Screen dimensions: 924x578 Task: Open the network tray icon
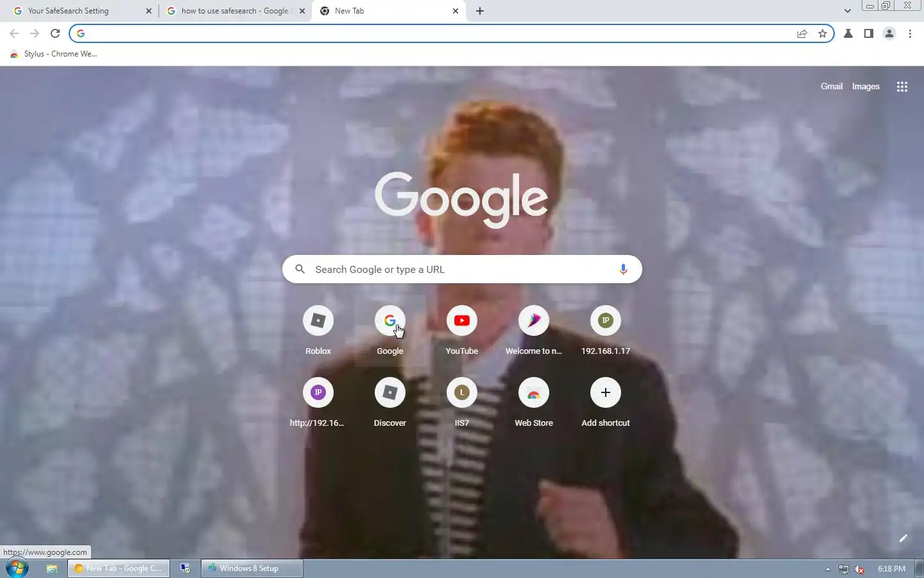click(x=844, y=569)
